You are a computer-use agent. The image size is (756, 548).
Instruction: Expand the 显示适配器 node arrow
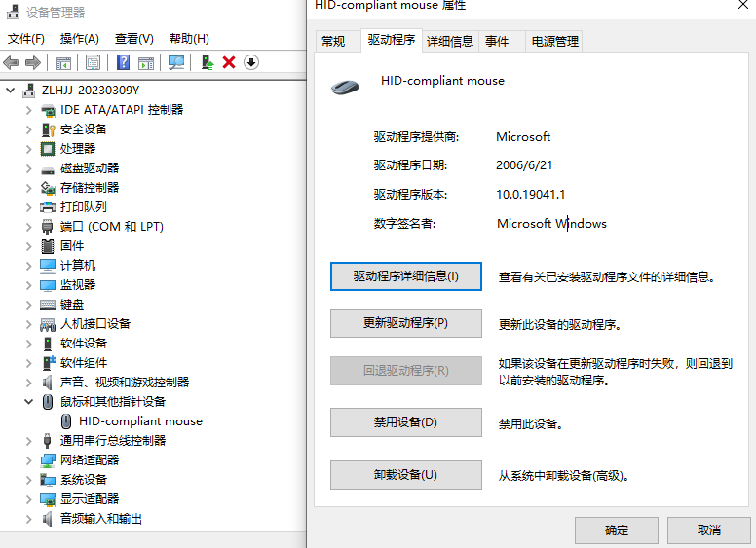(x=28, y=499)
